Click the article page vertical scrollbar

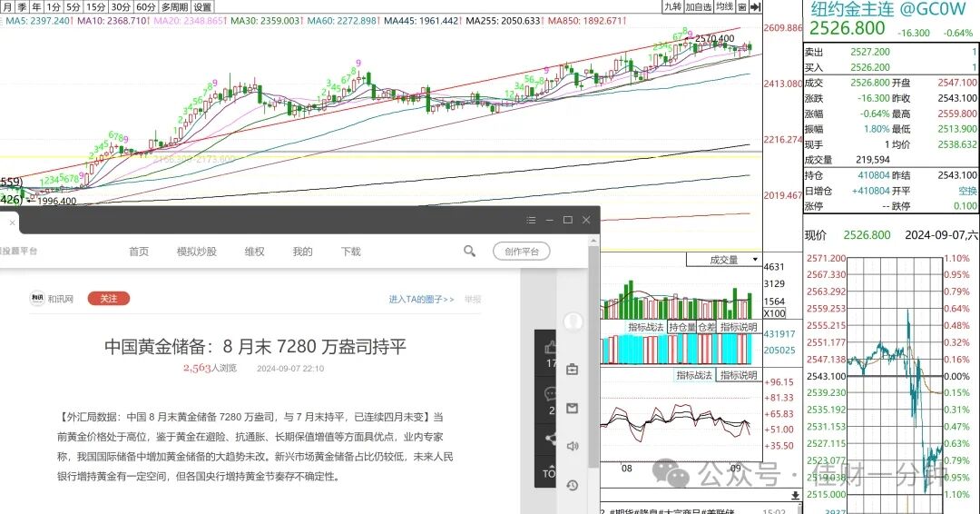[x=593, y=356]
